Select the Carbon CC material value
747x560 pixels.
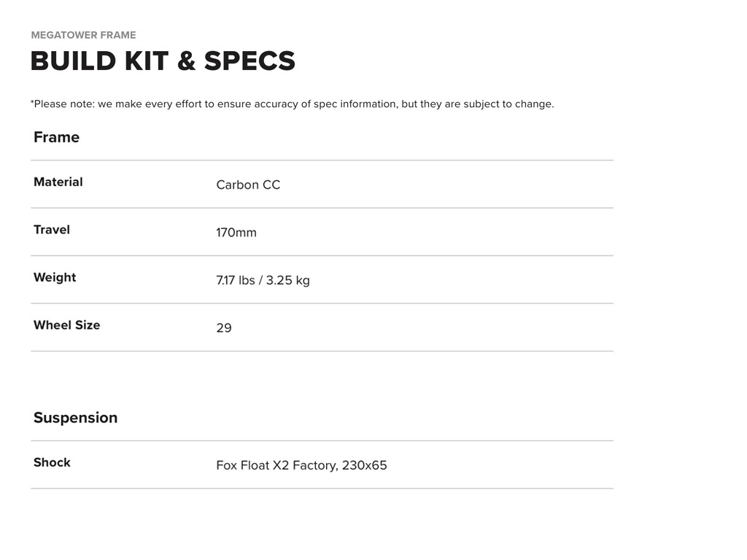click(x=248, y=185)
